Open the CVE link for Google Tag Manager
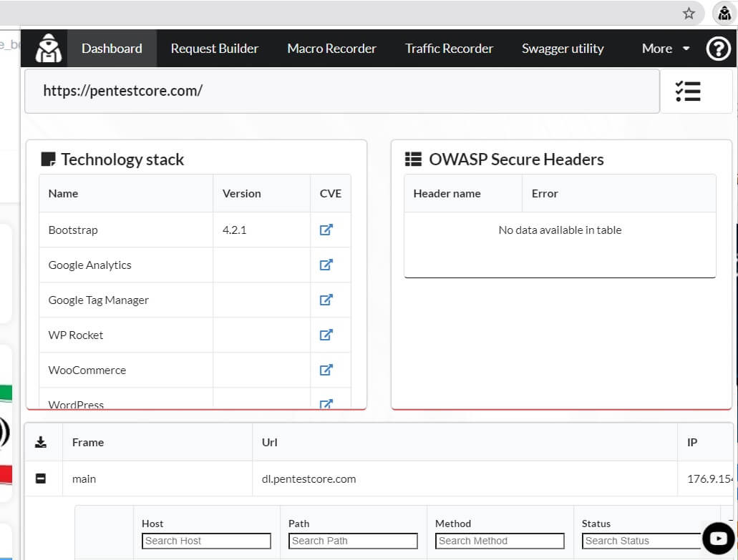The image size is (738, 560). (326, 300)
